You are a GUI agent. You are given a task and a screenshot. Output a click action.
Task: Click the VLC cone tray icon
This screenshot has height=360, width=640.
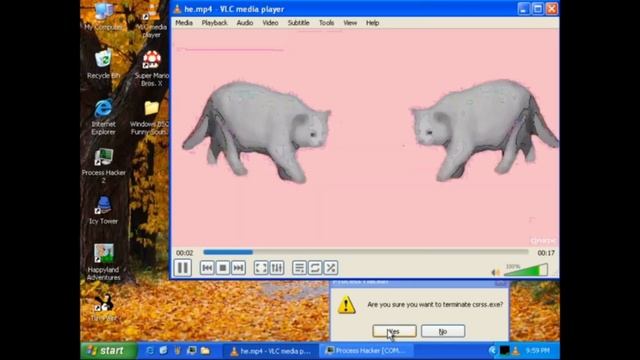click(x=516, y=351)
